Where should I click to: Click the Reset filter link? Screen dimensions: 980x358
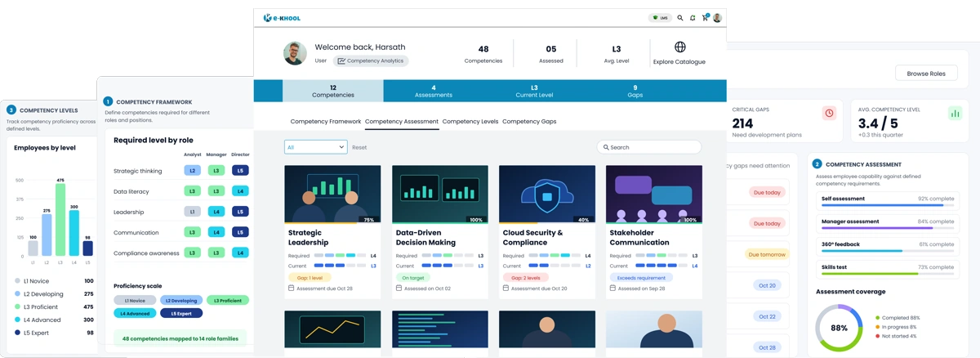point(359,147)
